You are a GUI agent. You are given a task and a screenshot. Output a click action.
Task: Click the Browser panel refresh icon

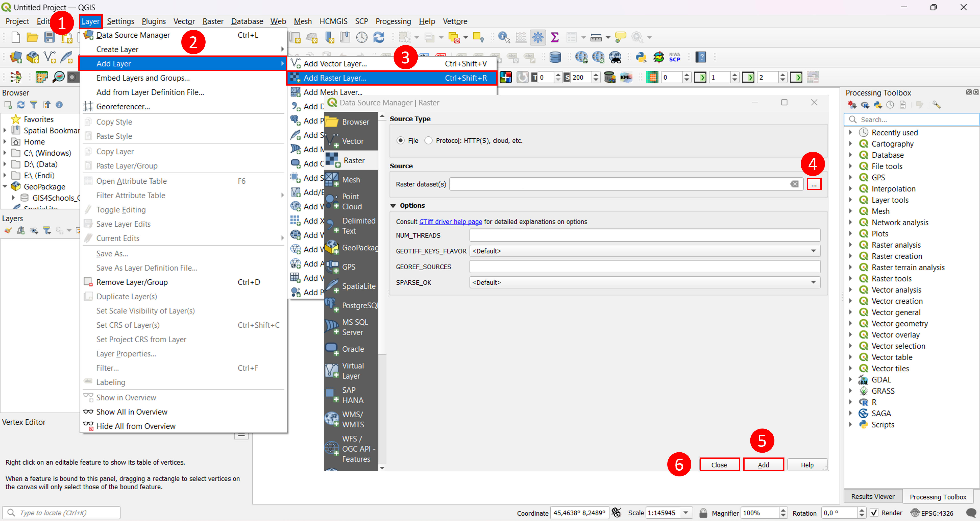click(21, 105)
